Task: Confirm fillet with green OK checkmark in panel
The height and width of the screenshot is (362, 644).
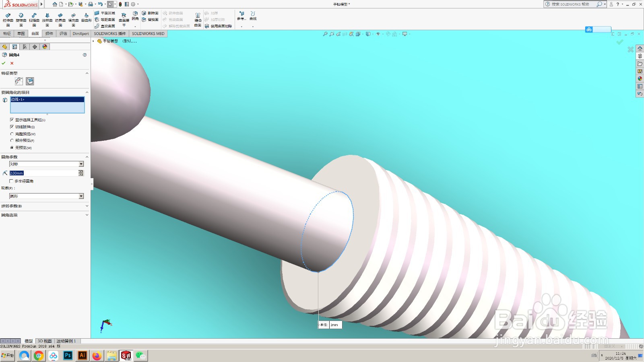Action: click(x=4, y=63)
